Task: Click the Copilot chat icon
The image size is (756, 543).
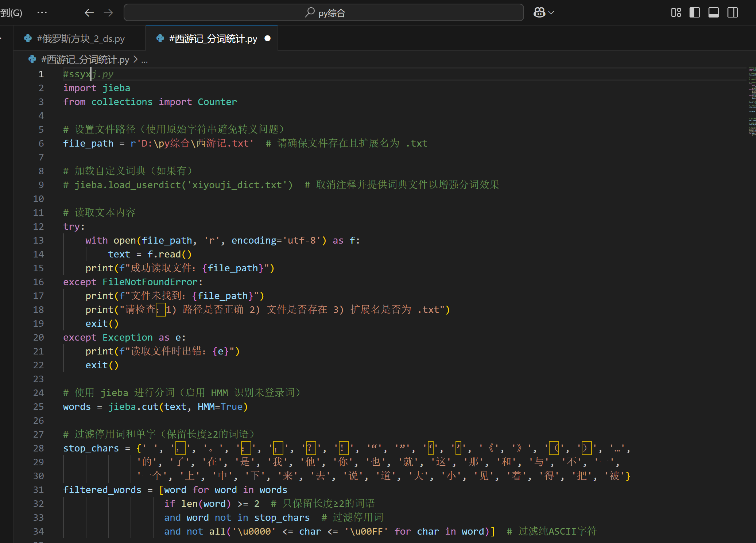Action: [x=539, y=13]
